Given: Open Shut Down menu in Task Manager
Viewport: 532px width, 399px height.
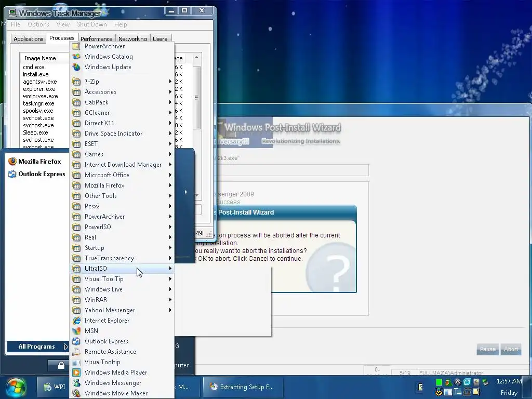Looking at the screenshot, I should coord(92,24).
